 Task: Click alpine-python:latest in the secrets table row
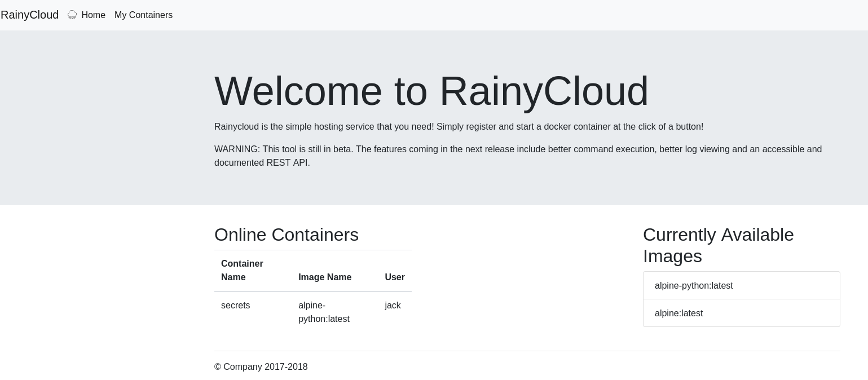(324, 312)
